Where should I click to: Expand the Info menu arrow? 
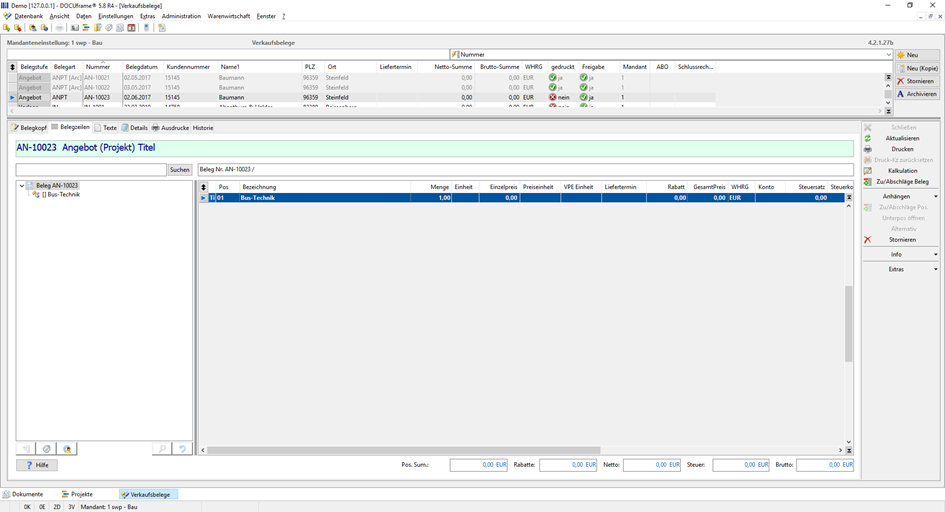(x=935, y=254)
